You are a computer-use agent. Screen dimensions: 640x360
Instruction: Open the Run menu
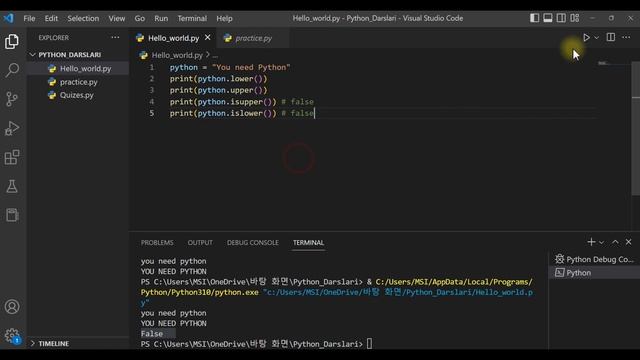(x=161, y=18)
